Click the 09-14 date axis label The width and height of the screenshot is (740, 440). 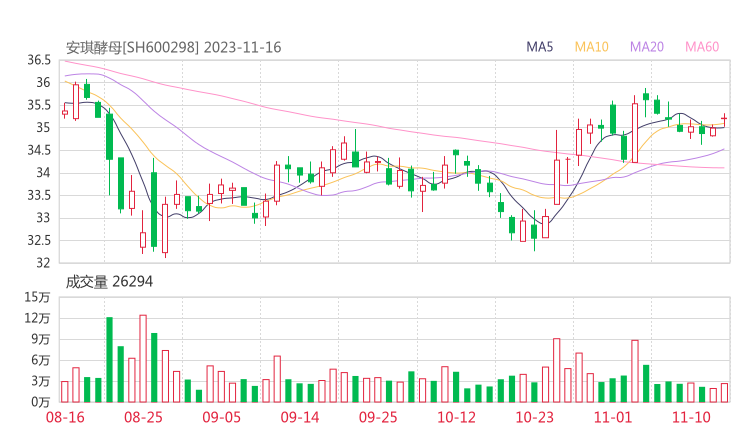[300, 417]
